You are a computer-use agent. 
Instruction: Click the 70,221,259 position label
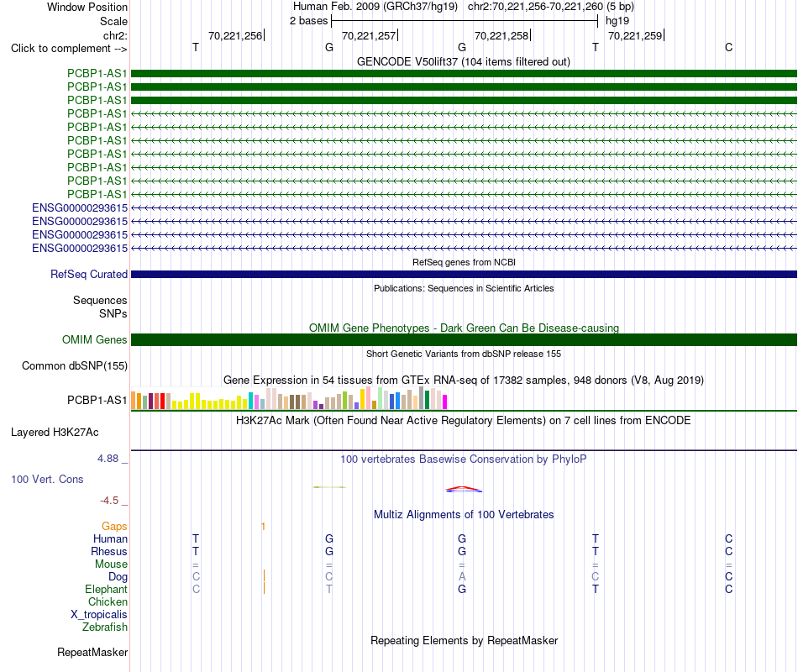(635, 35)
